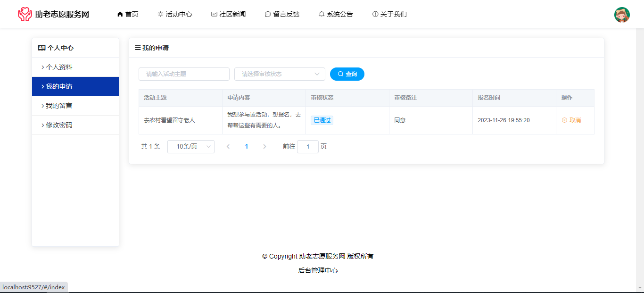Viewport: 644px width, 293px height.
Task: Click the previous page arrow
Action: tap(228, 147)
